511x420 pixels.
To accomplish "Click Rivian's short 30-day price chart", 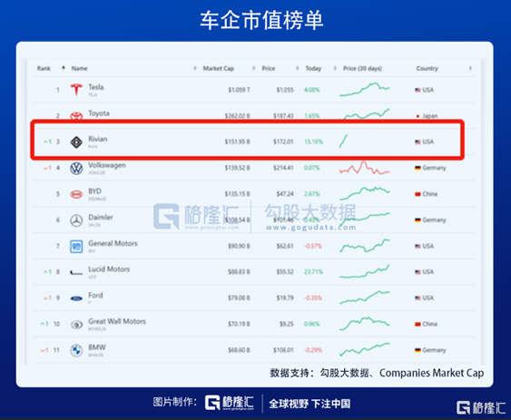I will pyautogui.click(x=343, y=142).
